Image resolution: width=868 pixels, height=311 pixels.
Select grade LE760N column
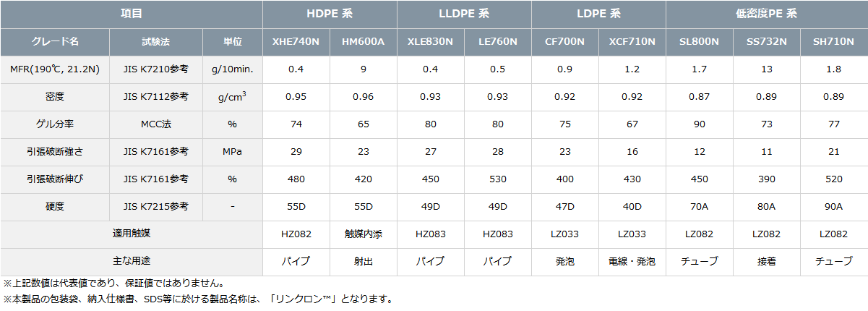click(x=498, y=42)
